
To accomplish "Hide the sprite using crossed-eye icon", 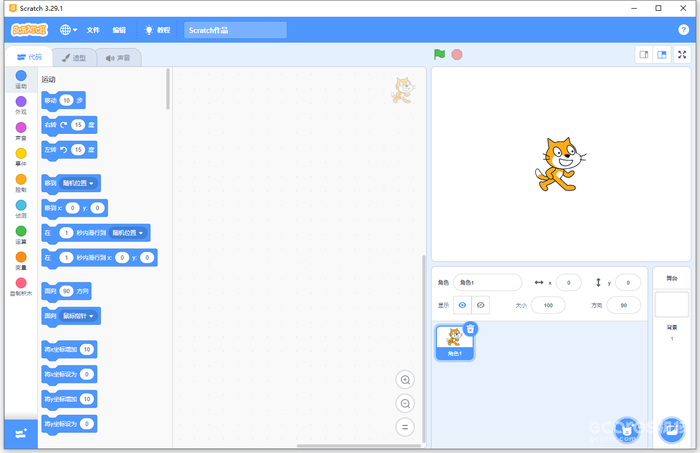I will tap(481, 304).
